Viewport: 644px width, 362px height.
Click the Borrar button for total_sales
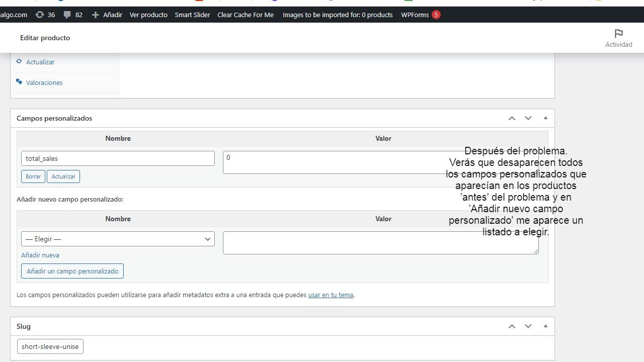pyautogui.click(x=33, y=176)
